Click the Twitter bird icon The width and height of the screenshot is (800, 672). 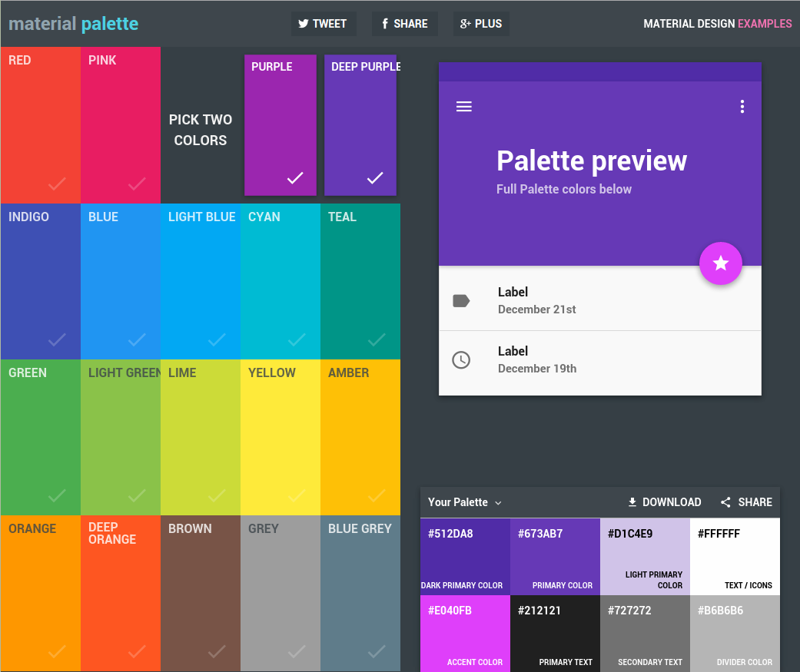303,24
